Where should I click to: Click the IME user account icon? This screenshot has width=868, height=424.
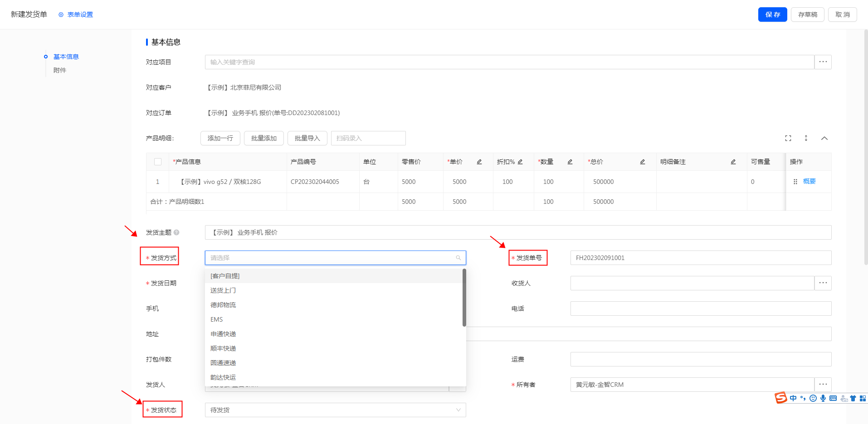point(844,398)
